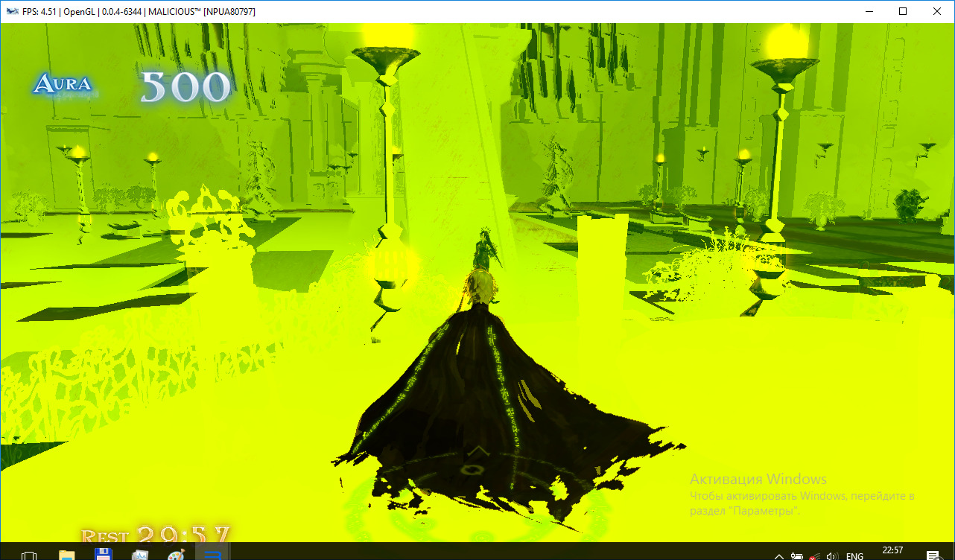955x560 pixels.
Task: Open the Paint palette icon in taskbar
Action: point(176,555)
